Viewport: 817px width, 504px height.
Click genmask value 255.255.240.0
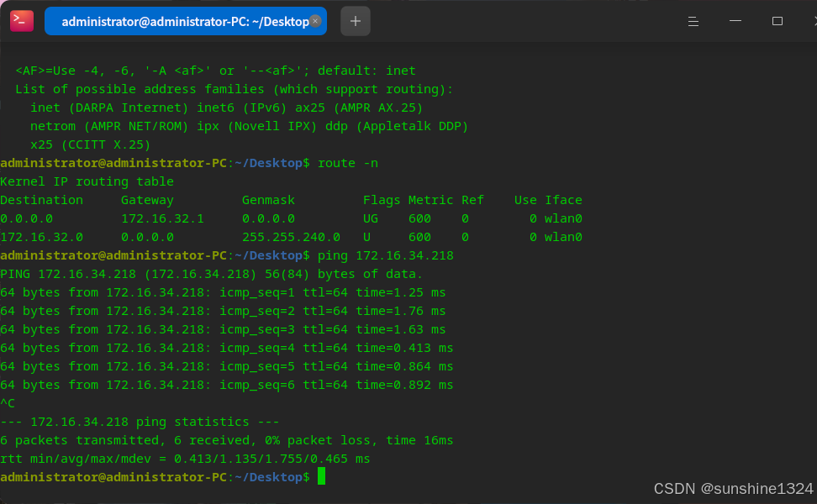tap(292, 238)
